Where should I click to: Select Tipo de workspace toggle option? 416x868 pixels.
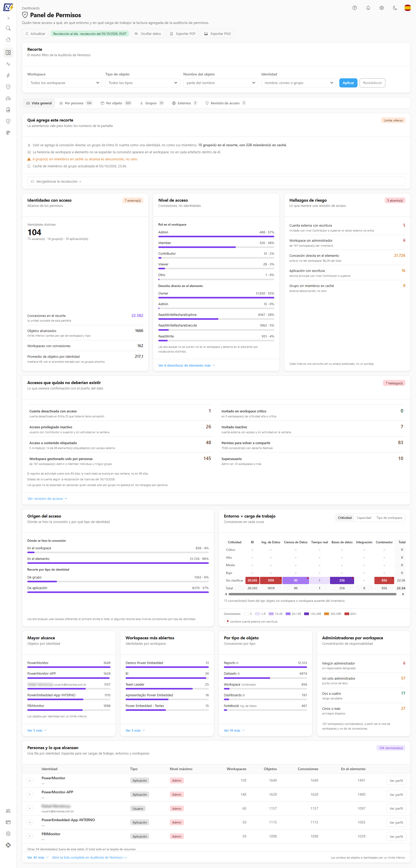click(389, 518)
